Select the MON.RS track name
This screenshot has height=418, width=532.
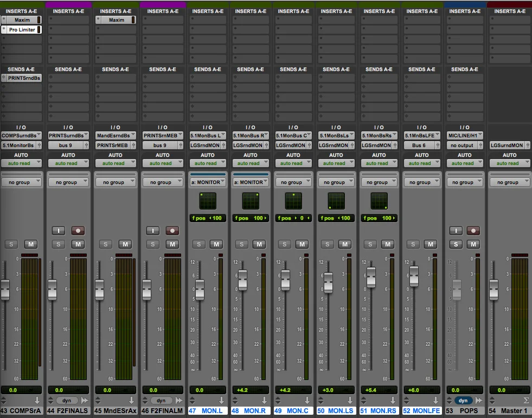click(379, 411)
